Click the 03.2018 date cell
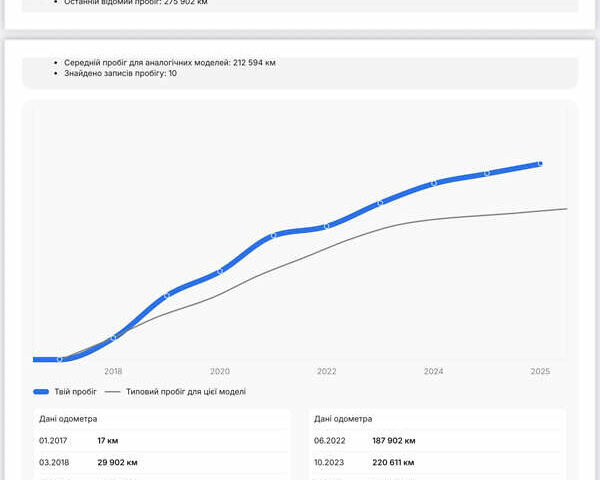600x480 pixels. (x=54, y=462)
